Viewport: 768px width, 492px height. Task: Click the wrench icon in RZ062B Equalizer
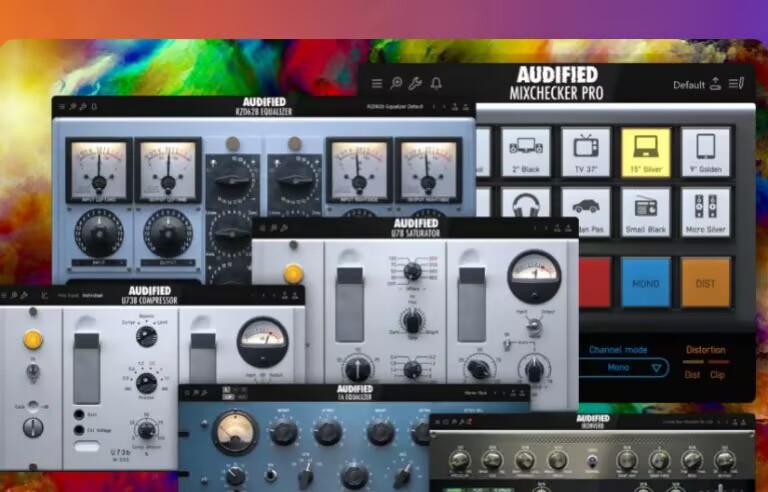83,106
